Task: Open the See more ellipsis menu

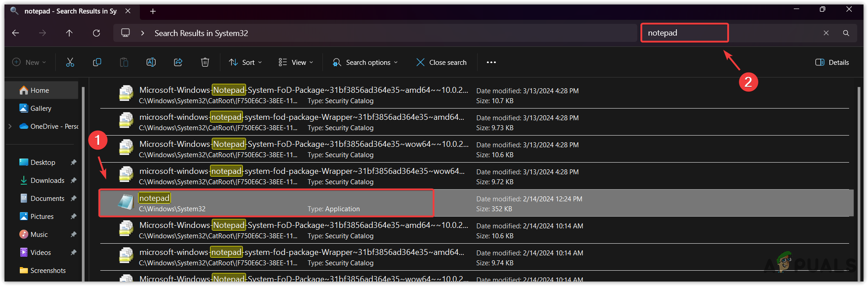Action: tap(491, 62)
